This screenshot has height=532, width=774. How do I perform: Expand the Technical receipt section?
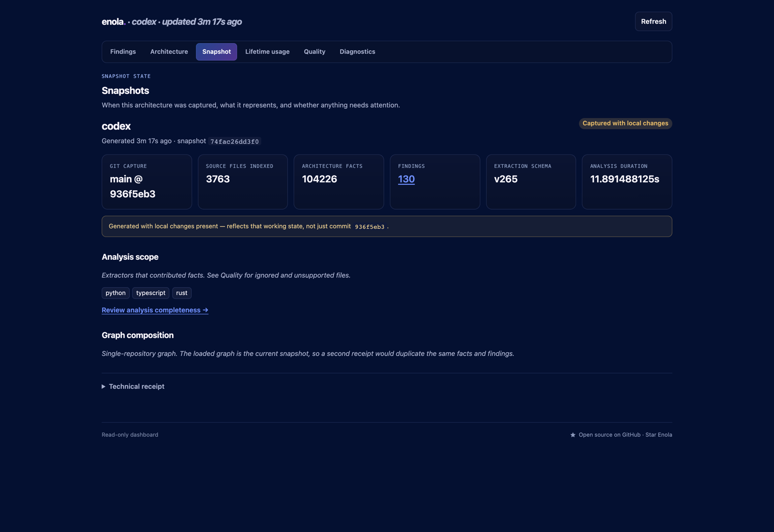[x=133, y=386]
